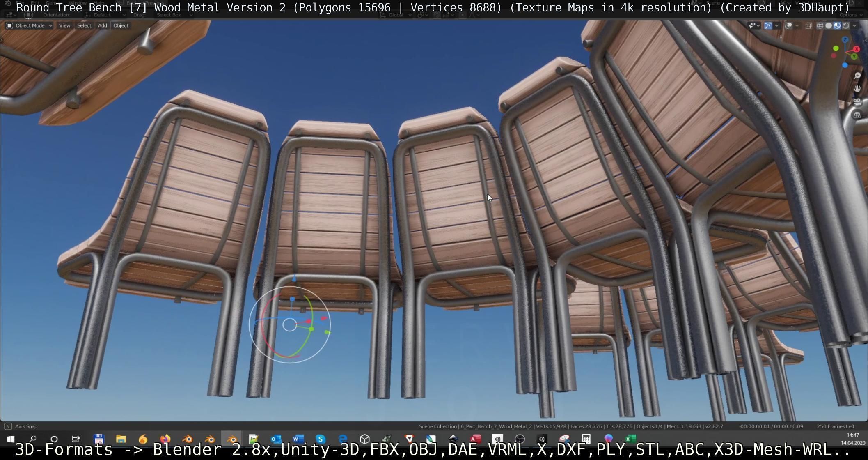Click the zoom viewport magnifier icon
The width and height of the screenshot is (868, 460).
click(857, 76)
